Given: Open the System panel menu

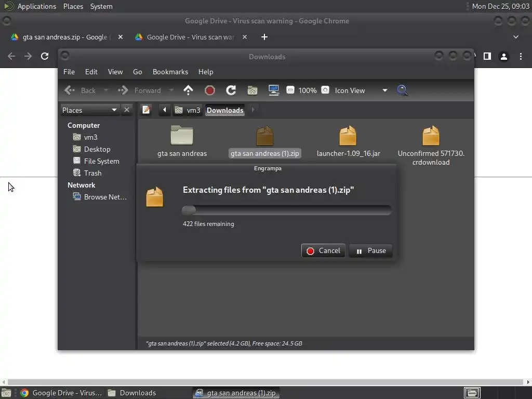Looking at the screenshot, I should point(101,6).
